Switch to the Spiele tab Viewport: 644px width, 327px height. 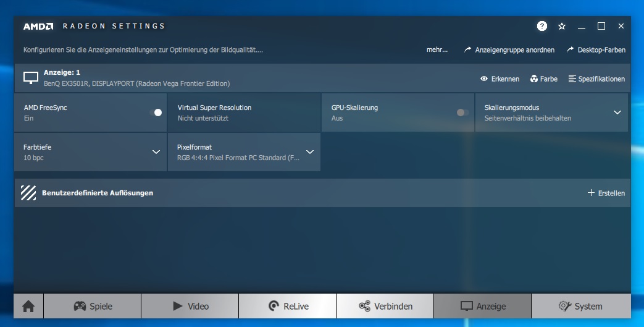(93, 306)
